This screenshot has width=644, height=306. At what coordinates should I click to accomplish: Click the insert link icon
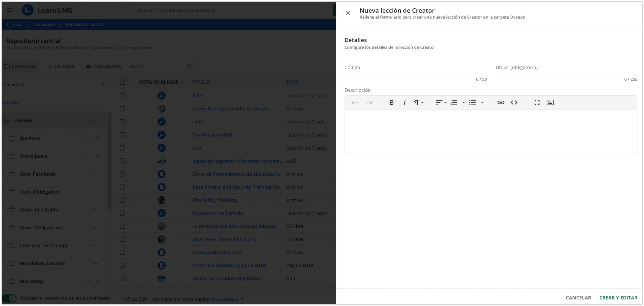point(501,102)
